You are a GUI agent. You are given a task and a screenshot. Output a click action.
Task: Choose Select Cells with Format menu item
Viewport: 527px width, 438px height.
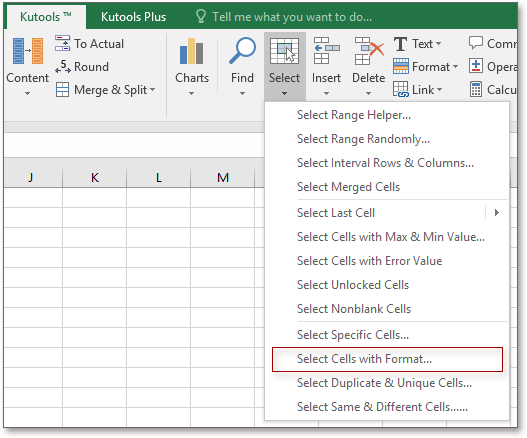pos(387,359)
